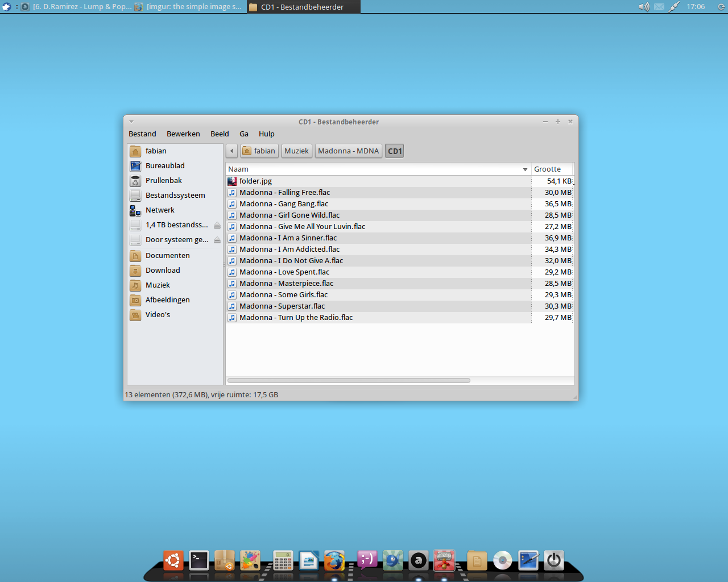Screen dimensions: 728x582
Task: Select Madonna - I Am a Sinner.flac
Action: click(x=399, y=238)
